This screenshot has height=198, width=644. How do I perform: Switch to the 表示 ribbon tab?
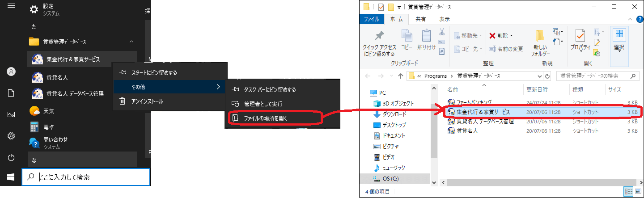(444, 19)
